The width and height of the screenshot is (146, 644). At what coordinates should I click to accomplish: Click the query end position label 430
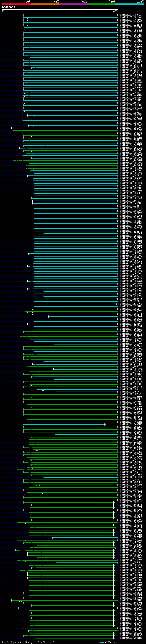(x=115, y=11)
